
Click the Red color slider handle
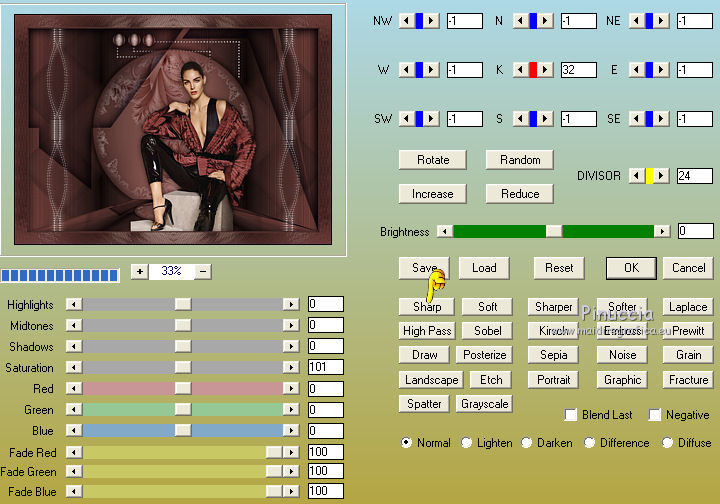tap(183, 389)
